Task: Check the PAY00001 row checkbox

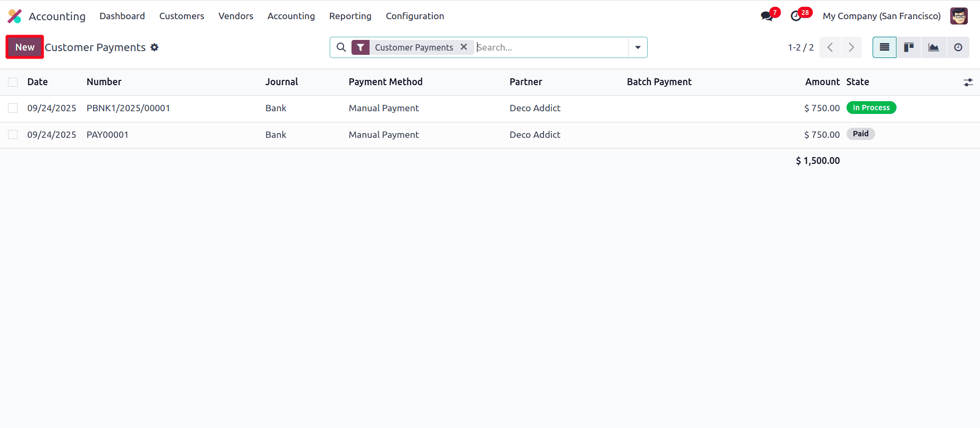Action: (x=13, y=135)
